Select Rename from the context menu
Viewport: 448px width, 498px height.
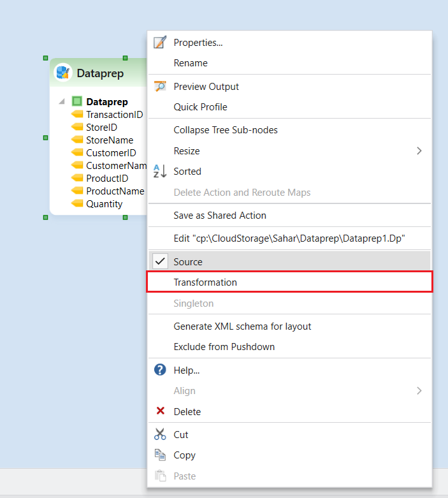pyautogui.click(x=191, y=63)
